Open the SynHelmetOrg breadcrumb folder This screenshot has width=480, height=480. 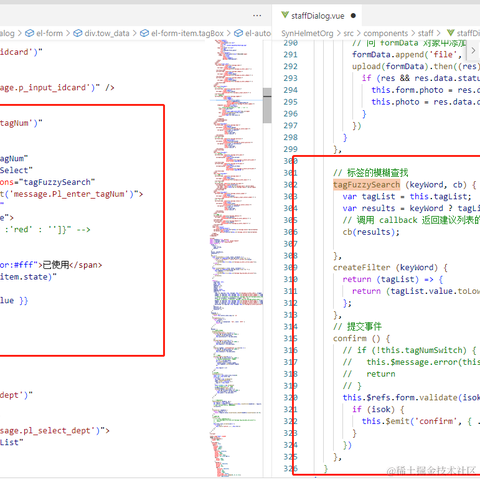tap(307, 33)
